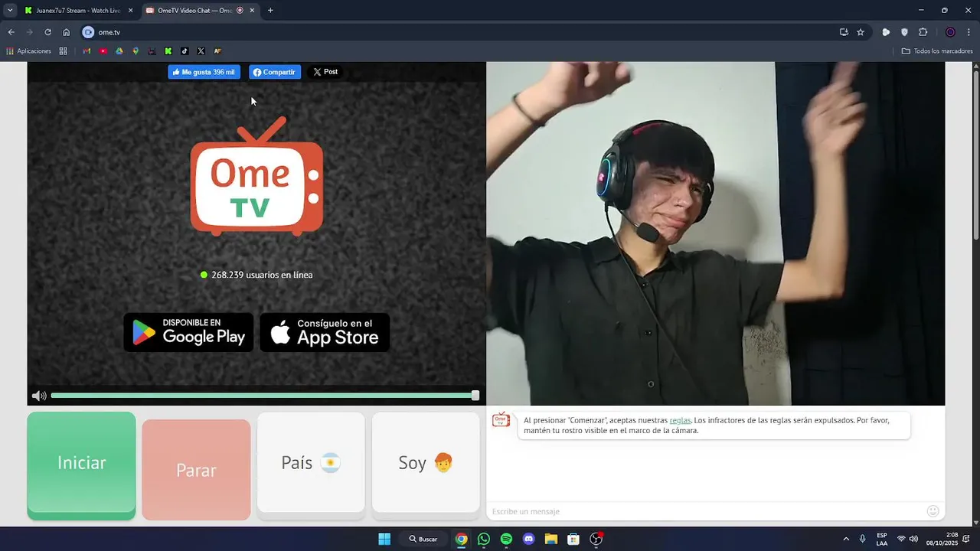Click the Facebook Me gusta button

tap(204, 72)
